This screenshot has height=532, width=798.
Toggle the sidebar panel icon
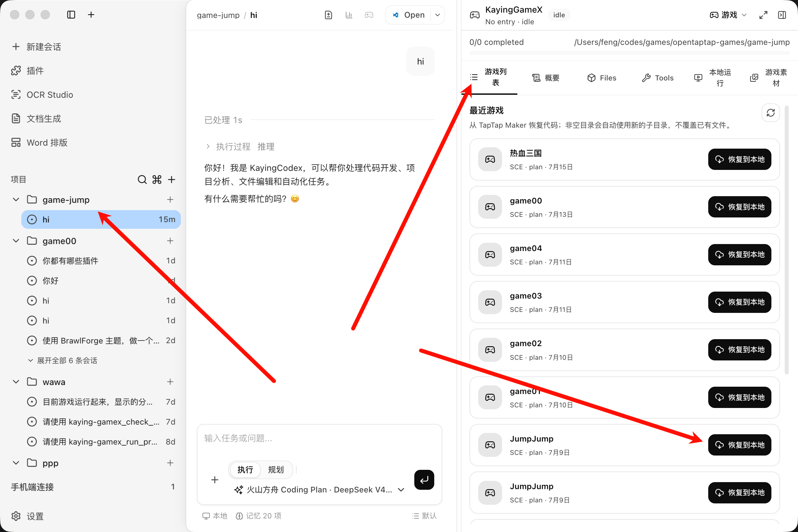(x=71, y=15)
